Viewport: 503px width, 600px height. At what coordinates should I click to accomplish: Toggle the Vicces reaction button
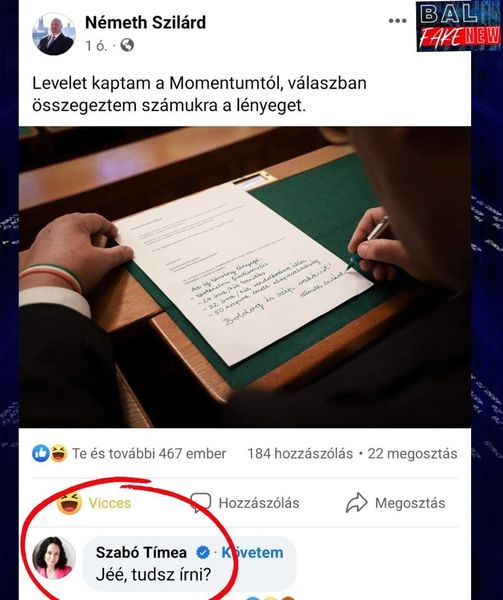(94, 502)
